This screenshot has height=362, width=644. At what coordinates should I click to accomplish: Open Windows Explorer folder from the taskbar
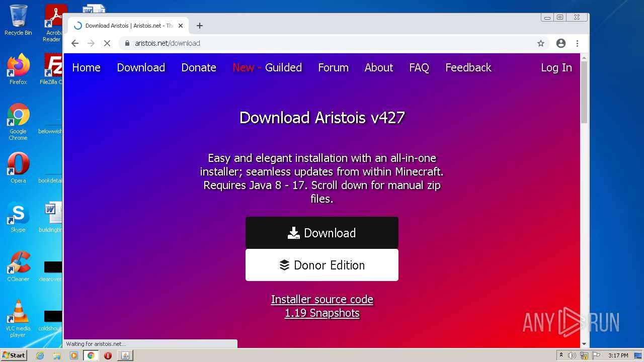click(x=57, y=355)
